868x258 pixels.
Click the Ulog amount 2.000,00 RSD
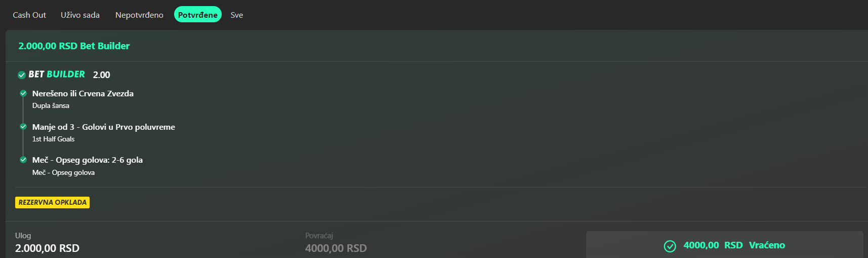pos(47,248)
